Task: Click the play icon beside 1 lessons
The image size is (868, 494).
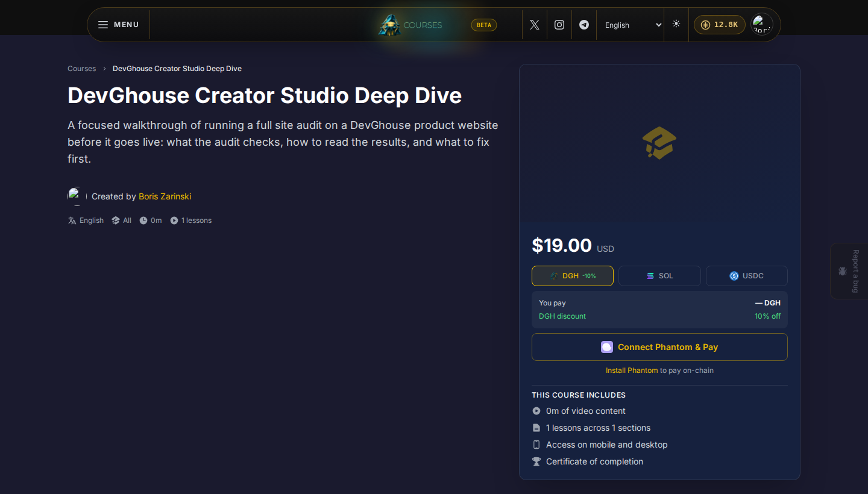Action: pyautogui.click(x=174, y=220)
